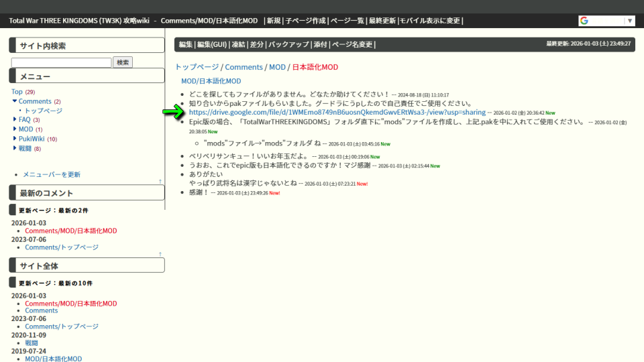Open the MOD/日本語化MOD page link
Image resolution: width=644 pixels, height=362 pixels.
click(211, 81)
